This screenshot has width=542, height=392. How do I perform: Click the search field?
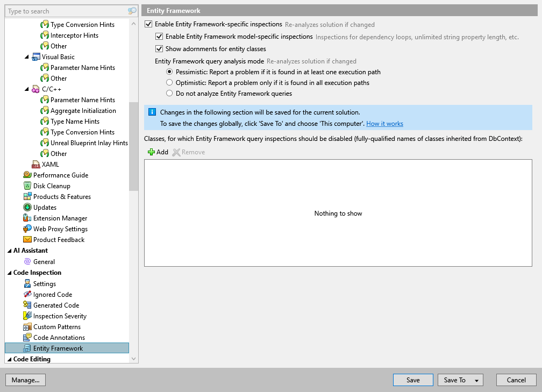pos(65,11)
